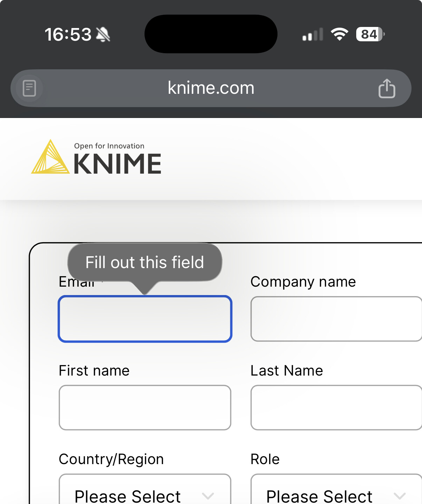The width and height of the screenshot is (422, 504).
Task: Tap the Share icon in address bar
Action: pyautogui.click(x=387, y=88)
